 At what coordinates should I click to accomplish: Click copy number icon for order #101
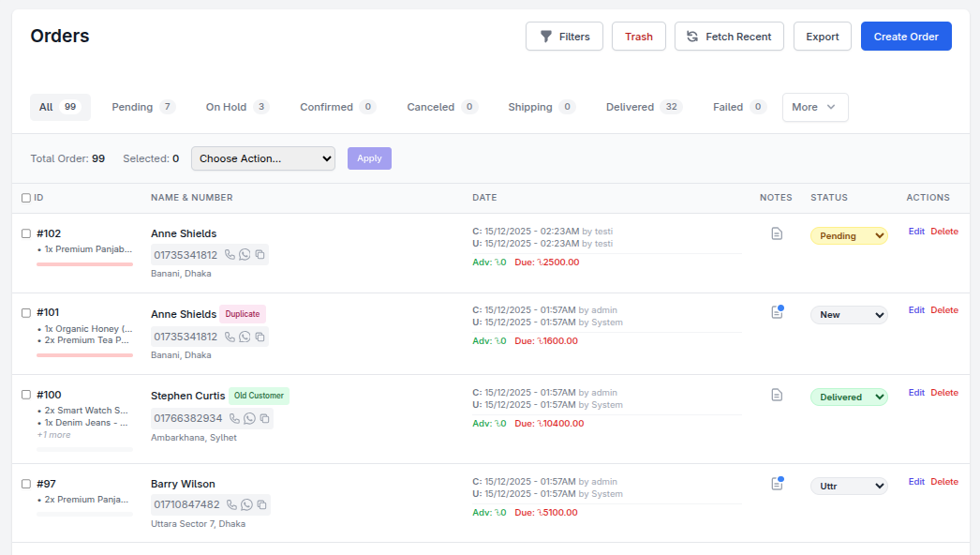click(x=260, y=337)
